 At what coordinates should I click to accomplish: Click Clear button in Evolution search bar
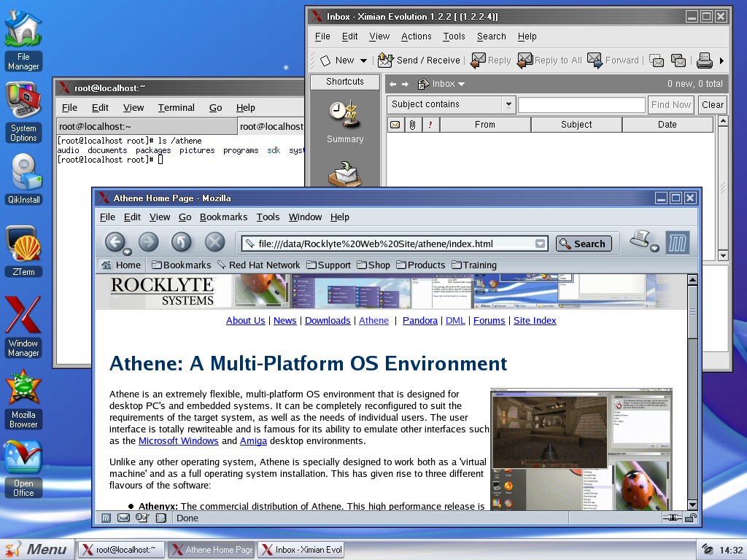click(x=713, y=105)
